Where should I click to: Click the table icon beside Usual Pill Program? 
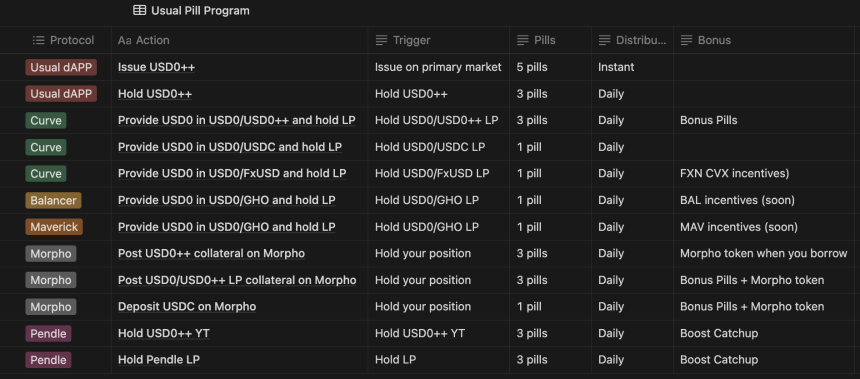point(140,10)
